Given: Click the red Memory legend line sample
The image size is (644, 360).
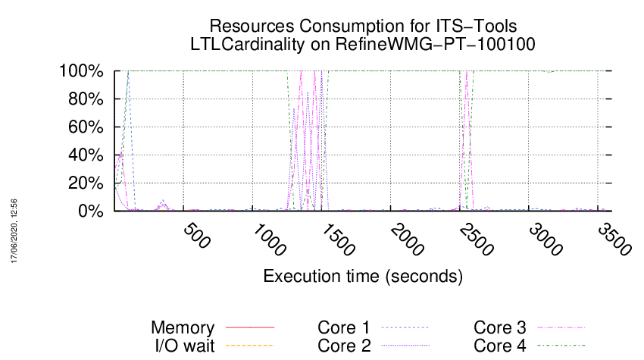Looking at the screenshot, I should [x=250, y=327].
